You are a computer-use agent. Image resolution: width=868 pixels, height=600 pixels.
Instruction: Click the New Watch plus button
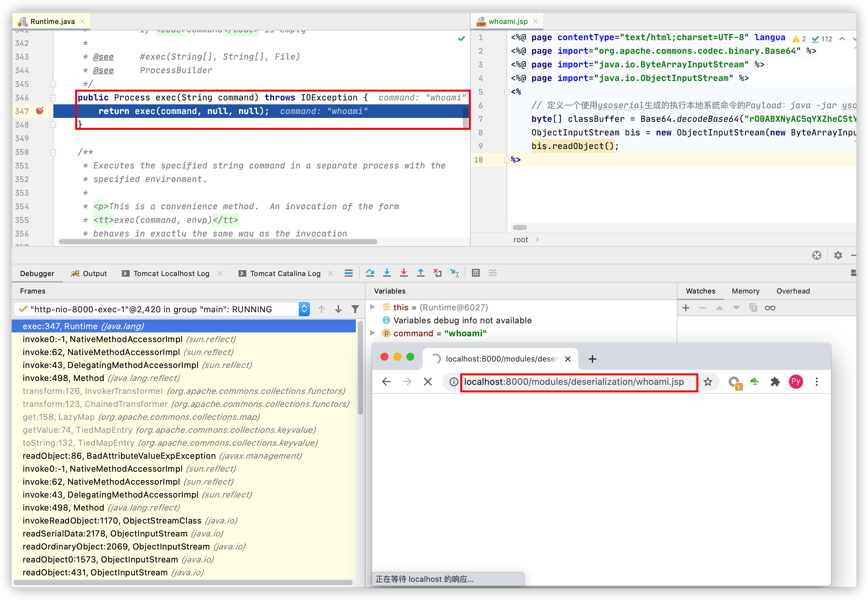pos(686,308)
